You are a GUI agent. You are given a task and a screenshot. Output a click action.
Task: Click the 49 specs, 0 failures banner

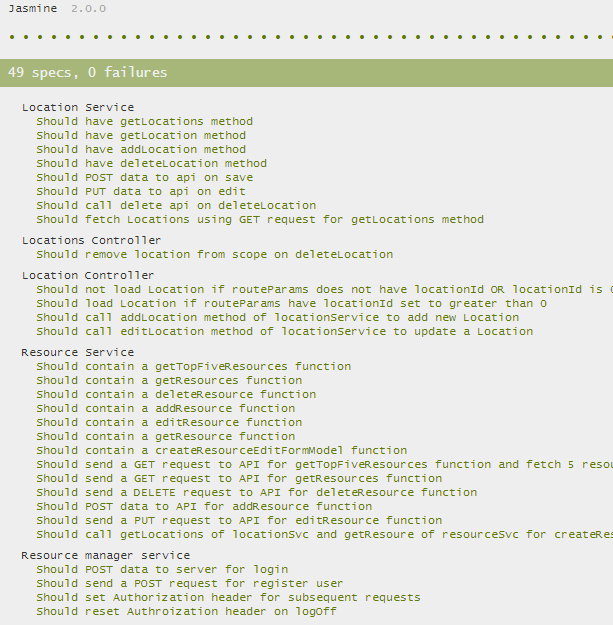[x=306, y=73]
